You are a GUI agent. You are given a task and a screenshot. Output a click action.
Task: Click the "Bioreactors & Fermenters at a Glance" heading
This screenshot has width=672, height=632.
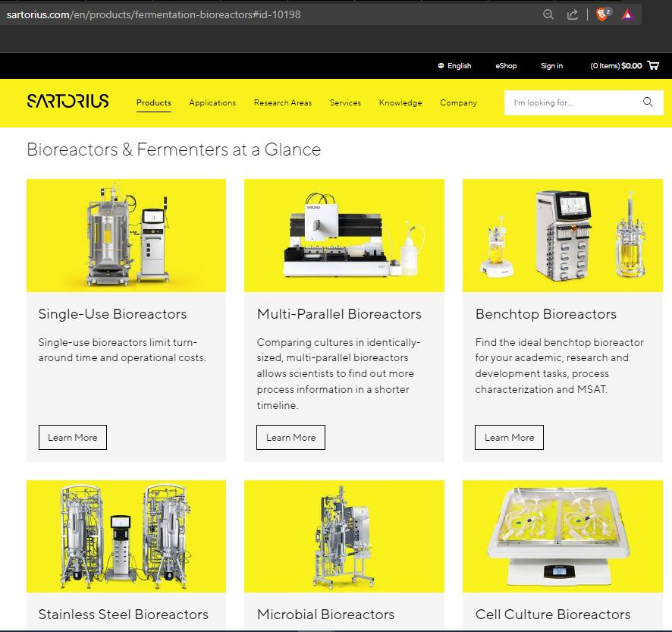click(174, 149)
